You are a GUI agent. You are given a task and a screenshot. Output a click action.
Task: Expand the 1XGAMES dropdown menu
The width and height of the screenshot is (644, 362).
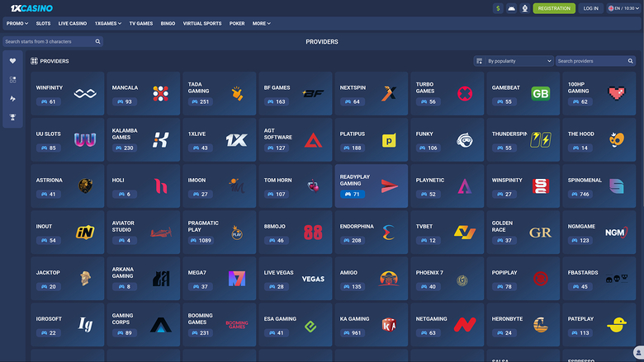[x=108, y=23]
